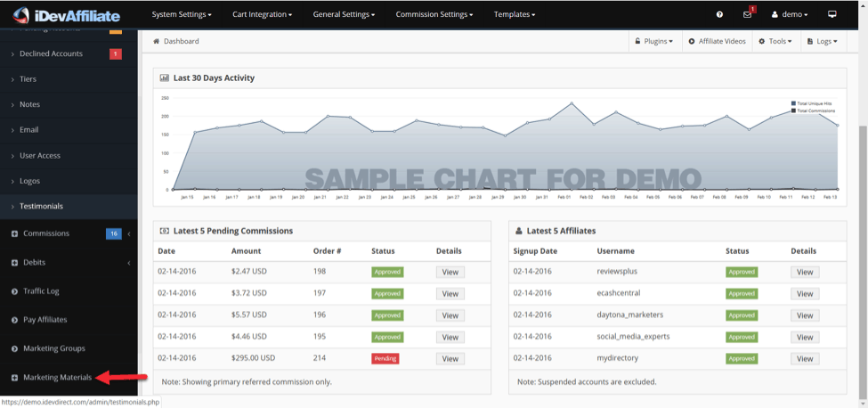This screenshot has width=868, height=409.
Task: Click Total Unique Hits legend swatch
Action: pyautogui.click(x=794, y=103)
